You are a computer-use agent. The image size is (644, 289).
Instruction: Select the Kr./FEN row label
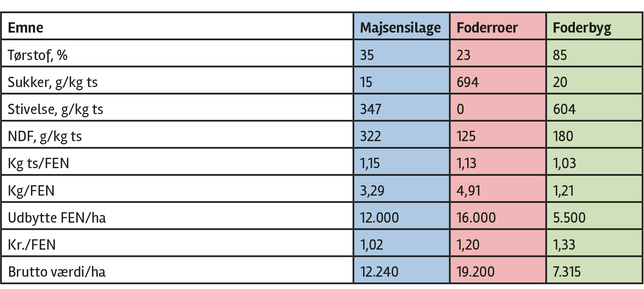(32, 245)
